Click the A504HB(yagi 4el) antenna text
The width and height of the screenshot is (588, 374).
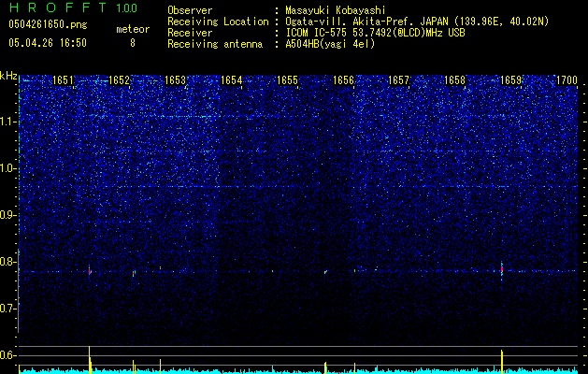pos(330,44)
